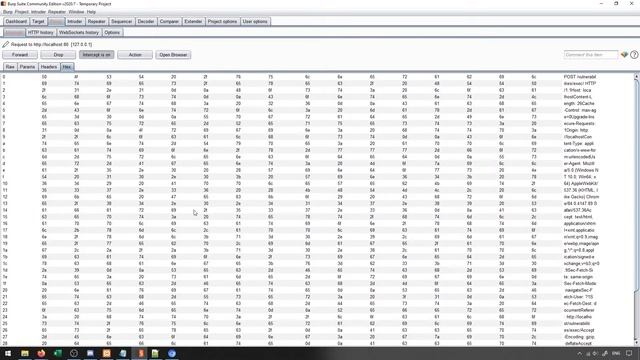Click the hex table vertical scrollbar thumb
Viewport: 640px width, 360px height.
(x=636, y=186)
